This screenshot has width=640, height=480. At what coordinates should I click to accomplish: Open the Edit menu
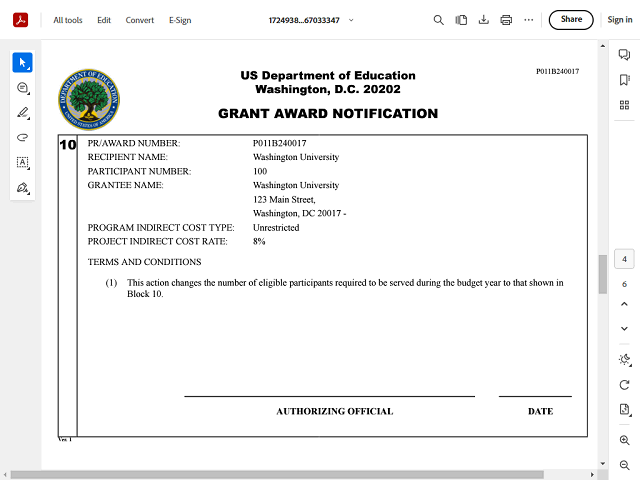104,20
